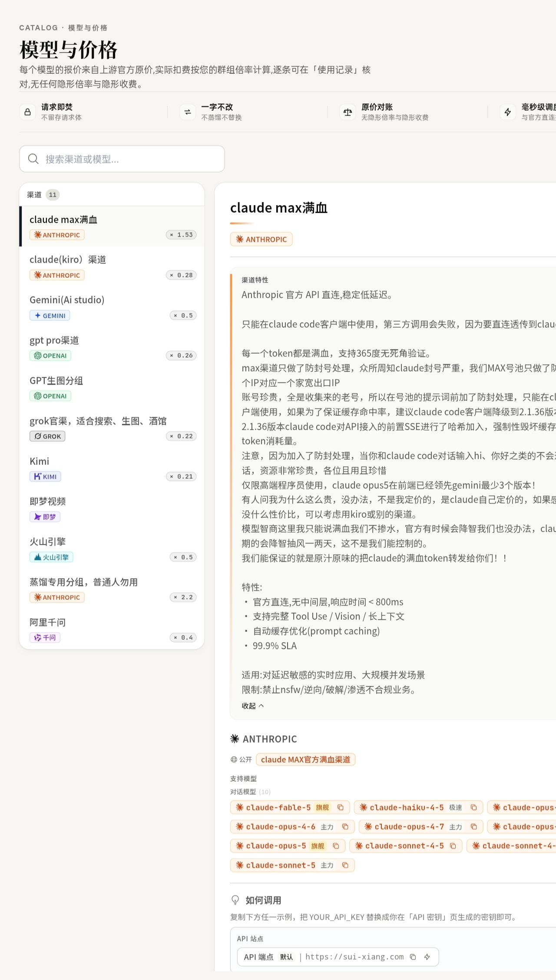Click the lightbulb icon beside 如何调用

point(235,900)
